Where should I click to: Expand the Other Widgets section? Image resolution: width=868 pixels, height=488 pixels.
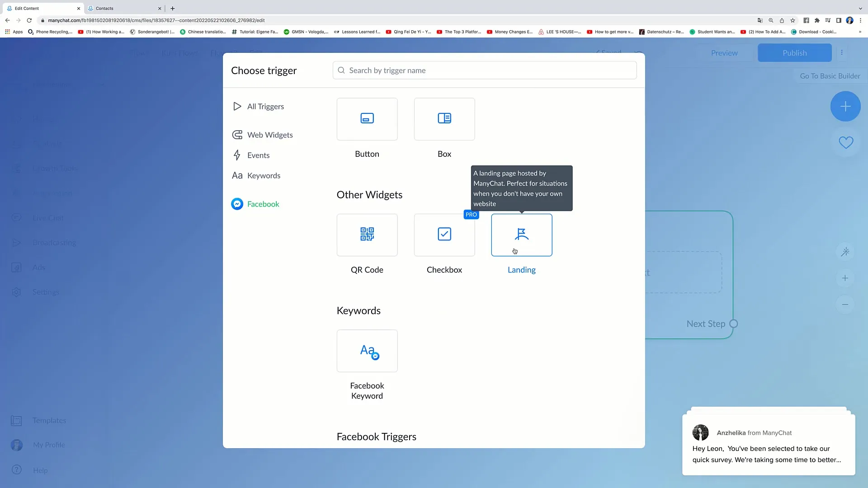click(369, 194)
